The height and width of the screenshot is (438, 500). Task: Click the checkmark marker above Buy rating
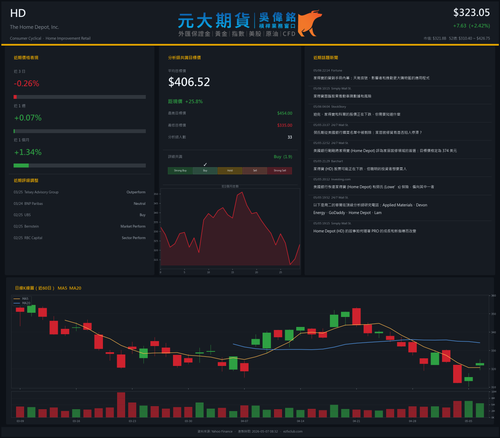pos(205,164)
